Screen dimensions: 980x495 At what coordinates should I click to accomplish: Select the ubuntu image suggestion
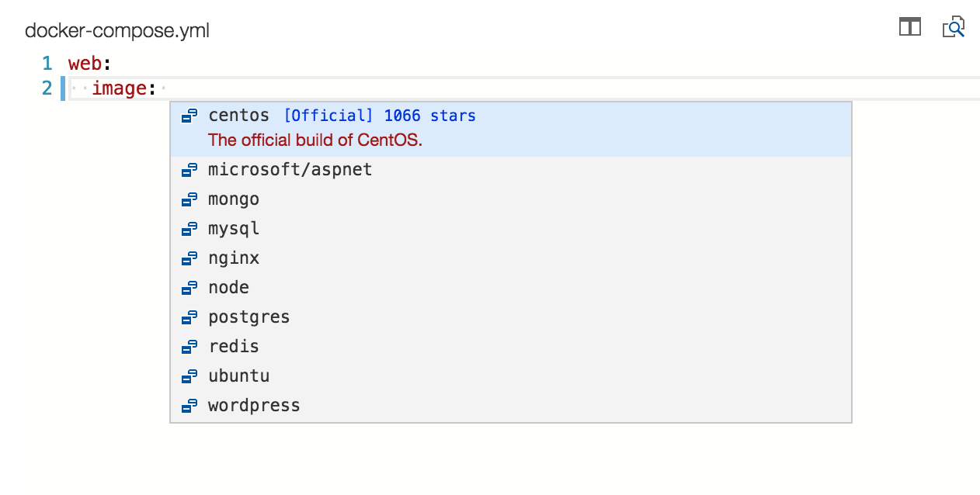click(238, 376)
